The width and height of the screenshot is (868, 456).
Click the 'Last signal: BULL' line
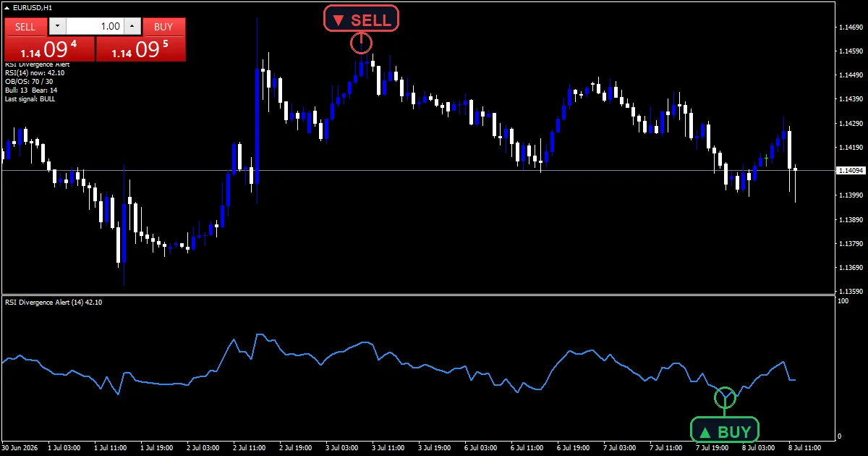[30, 98]
